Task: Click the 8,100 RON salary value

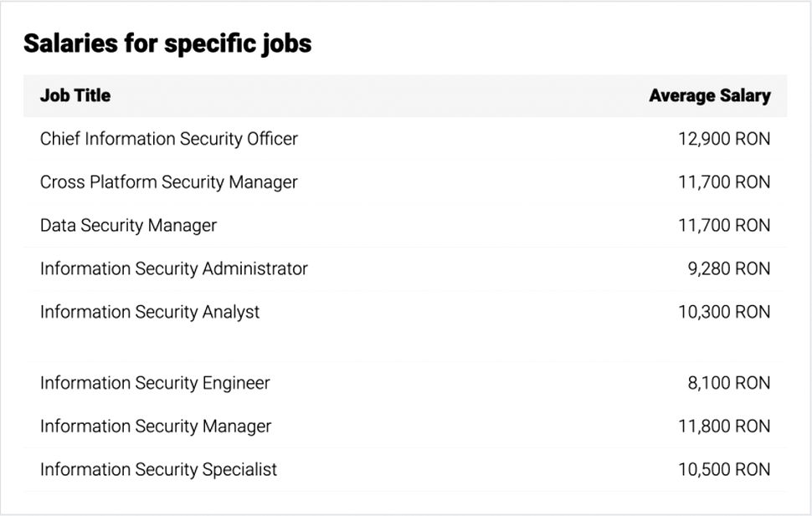Action: pyautogui.click(x=728, y=383)
